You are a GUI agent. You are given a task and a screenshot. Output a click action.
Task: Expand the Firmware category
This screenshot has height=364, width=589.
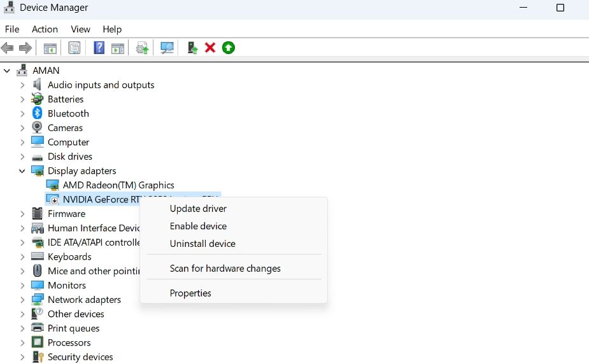point(22,214)
